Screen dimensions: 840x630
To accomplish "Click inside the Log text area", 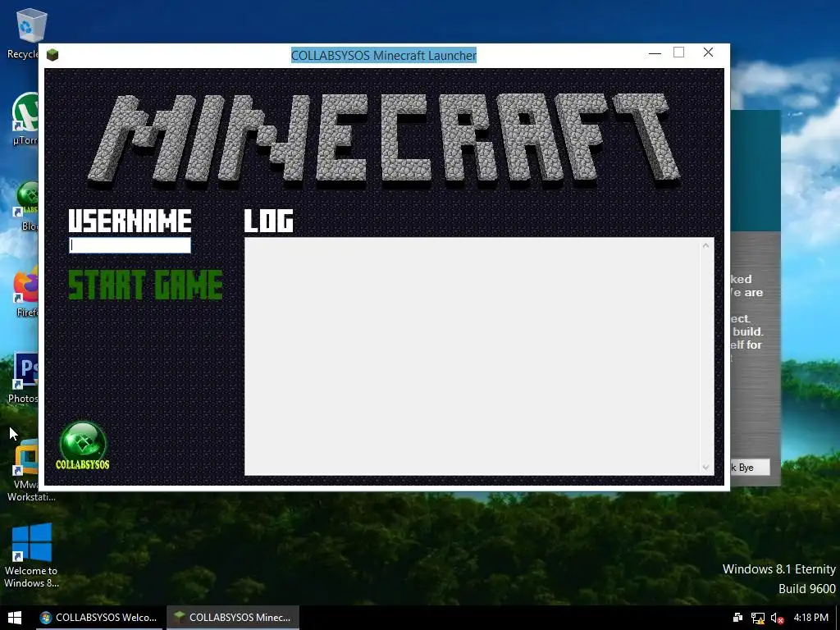I will (x=472, y=356).
